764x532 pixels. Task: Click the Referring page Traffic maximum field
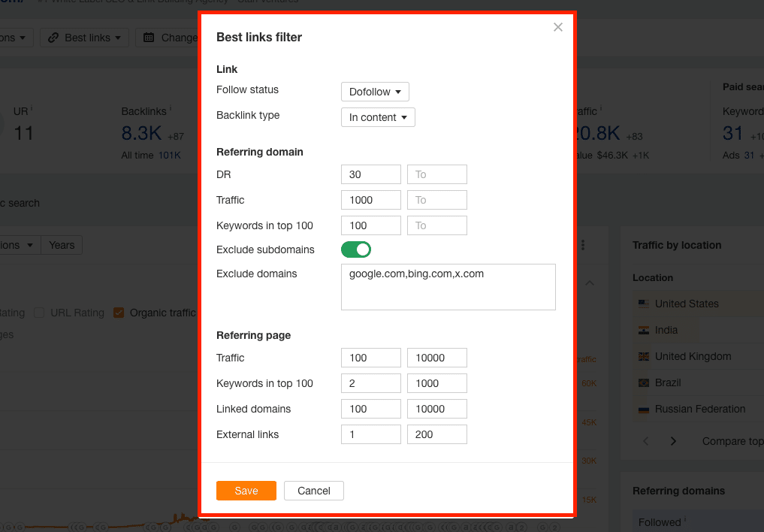[x=436, y=358]
